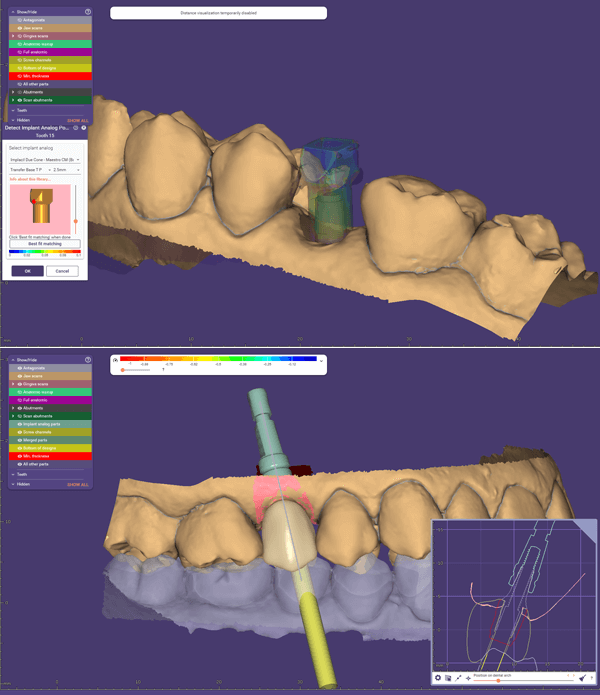
Task: Click the expand arrows icon in cross-section toolbar
Action: pos(459,678)
